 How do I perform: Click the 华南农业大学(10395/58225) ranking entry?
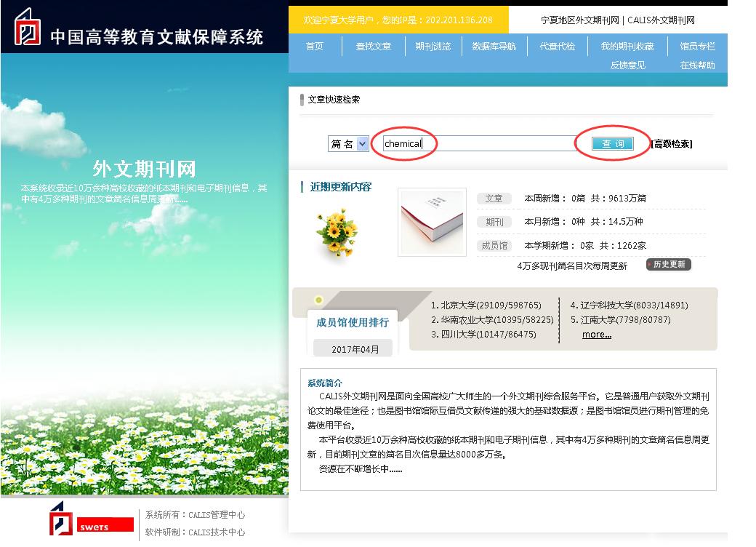point(492,320)
